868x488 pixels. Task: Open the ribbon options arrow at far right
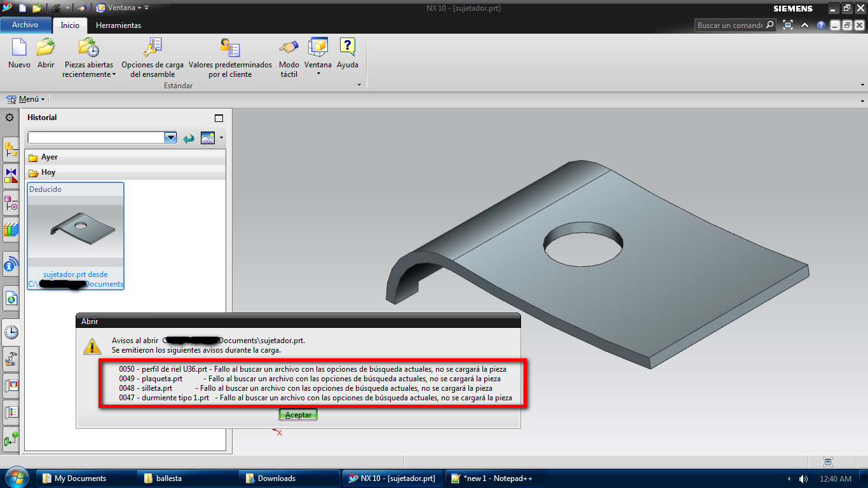[862, 85]
